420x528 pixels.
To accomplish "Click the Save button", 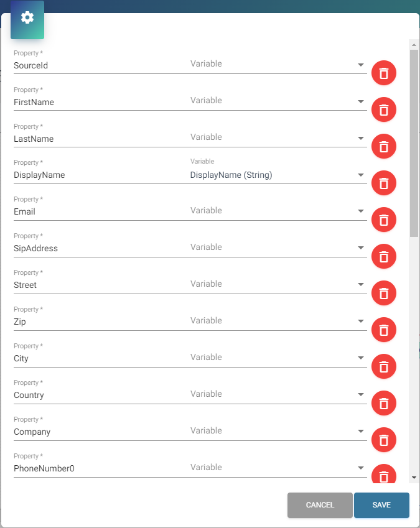I will tap(381, 505).
